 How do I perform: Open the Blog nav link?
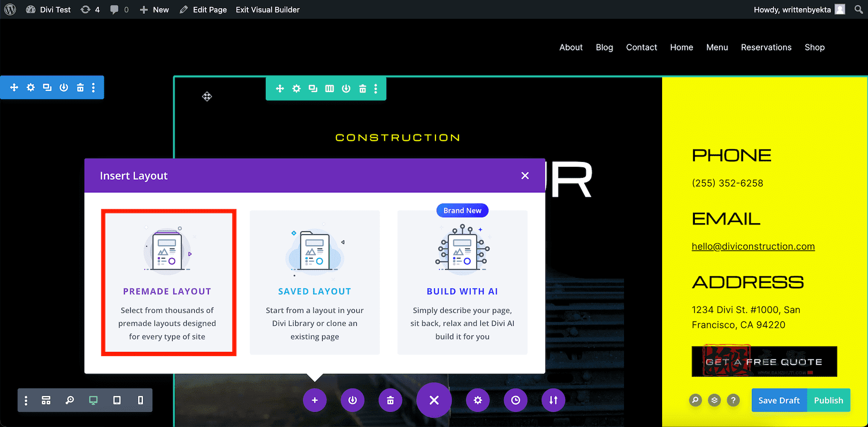(604, 47)
